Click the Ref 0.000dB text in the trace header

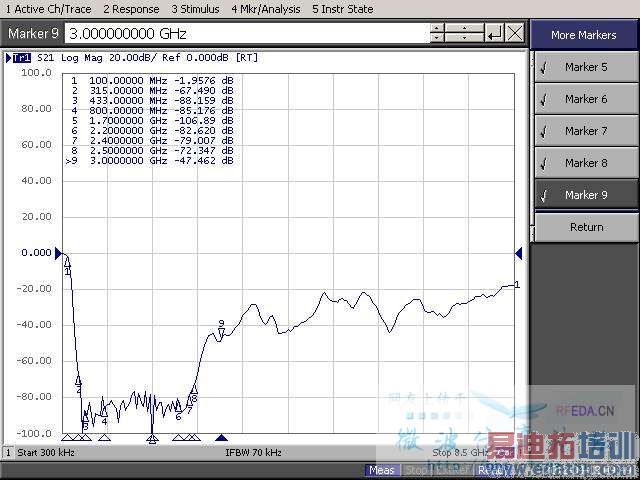pyautogui.click(x=195, y=58)
